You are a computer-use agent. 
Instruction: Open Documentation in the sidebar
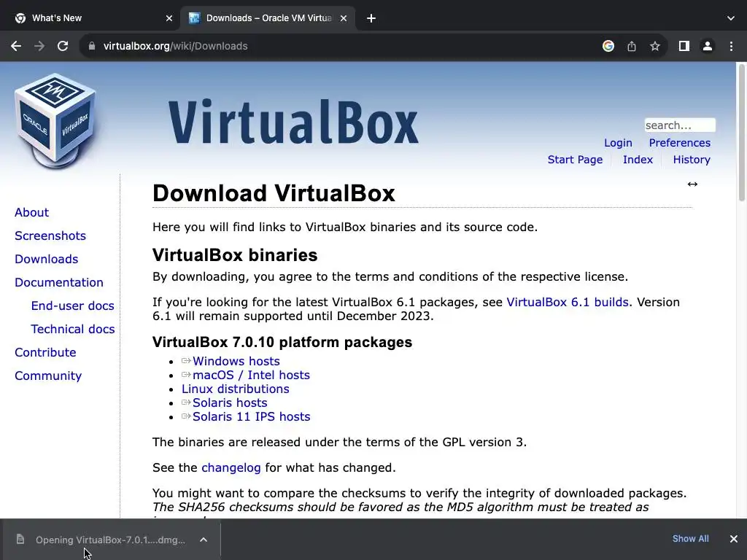[58, 282]
